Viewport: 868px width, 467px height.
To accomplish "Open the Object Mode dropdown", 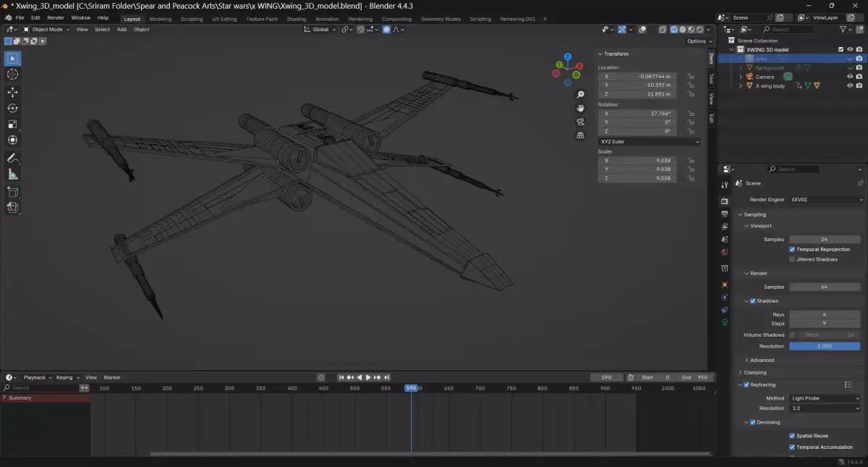I will 46,30.
